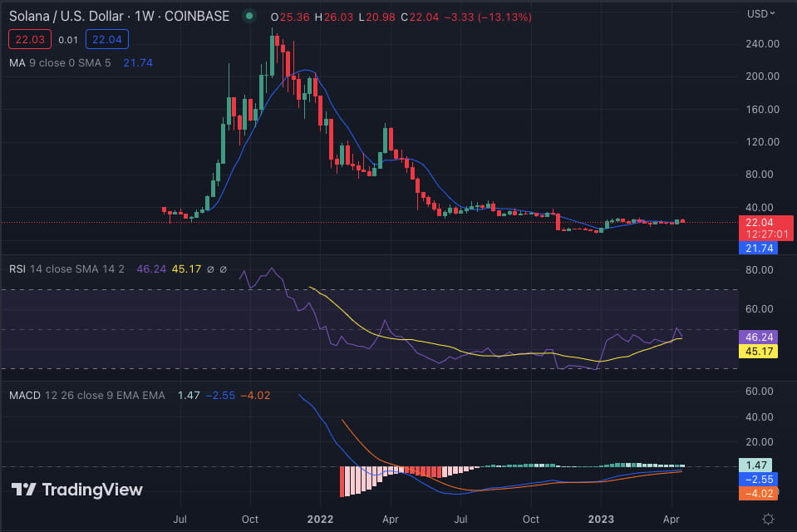
Task: Open chart settings gear icon
Action: [768, 519]
